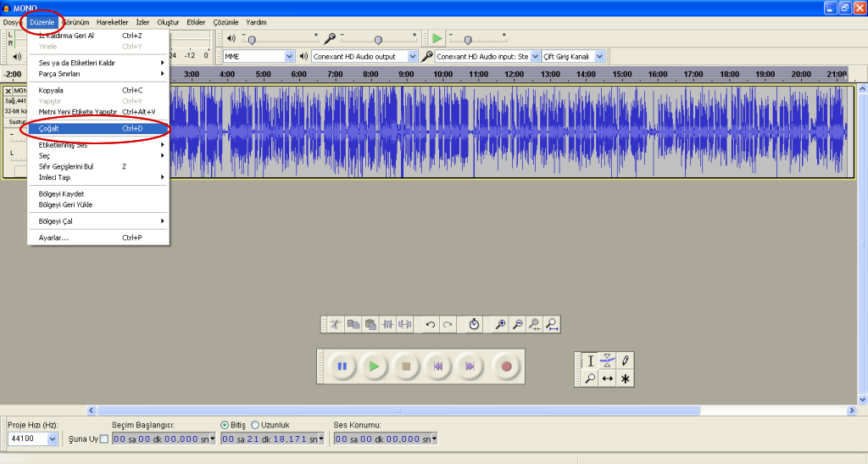Click the Zoom Out magnifier icon
The height and width of the screenshot is (464, 868).
(x=517, y=325)
